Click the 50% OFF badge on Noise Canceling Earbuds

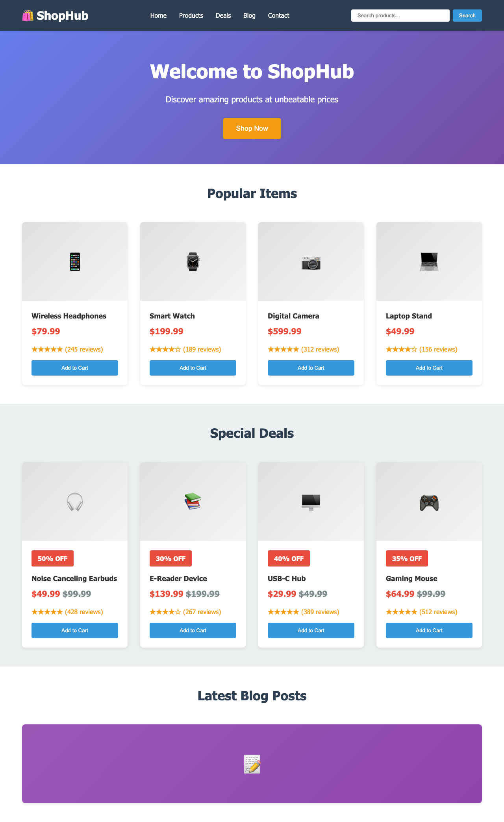[52, 558]
